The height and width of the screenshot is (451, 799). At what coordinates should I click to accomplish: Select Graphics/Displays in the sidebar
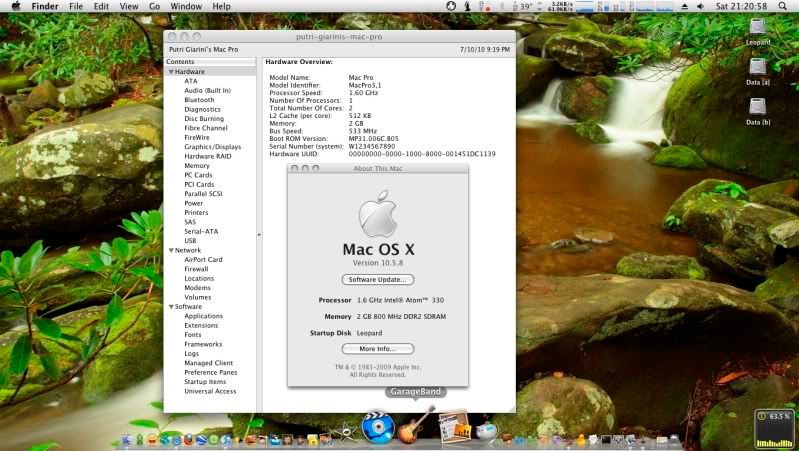click(x=212, y=147)
